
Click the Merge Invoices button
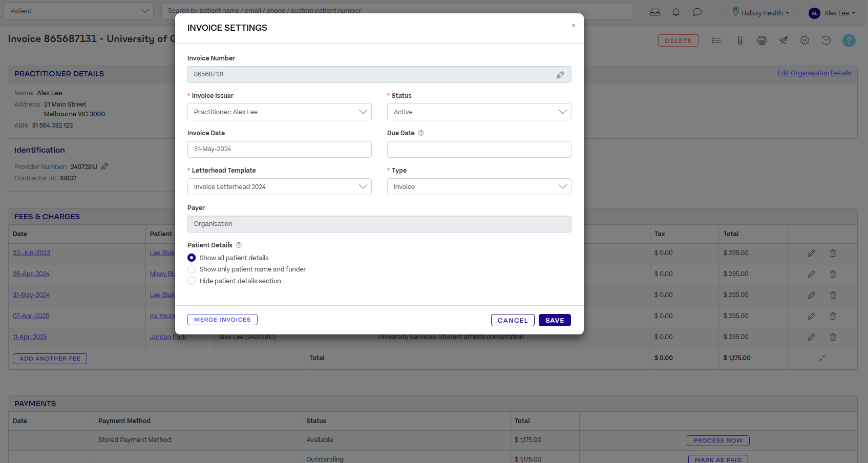coord(222,320)
